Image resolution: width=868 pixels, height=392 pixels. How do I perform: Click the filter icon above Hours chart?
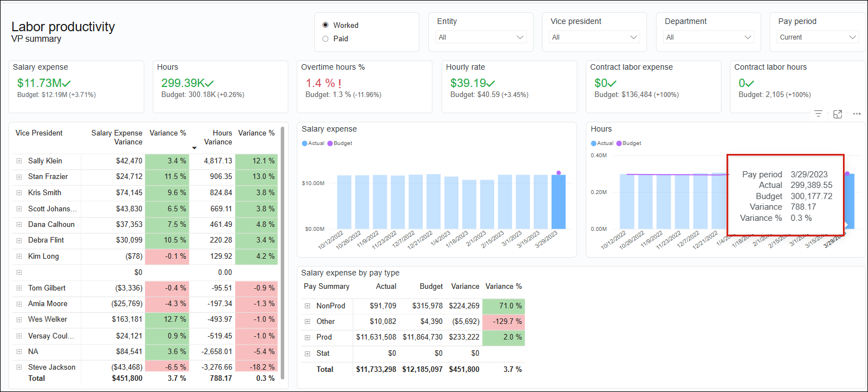tap(818, 114)
